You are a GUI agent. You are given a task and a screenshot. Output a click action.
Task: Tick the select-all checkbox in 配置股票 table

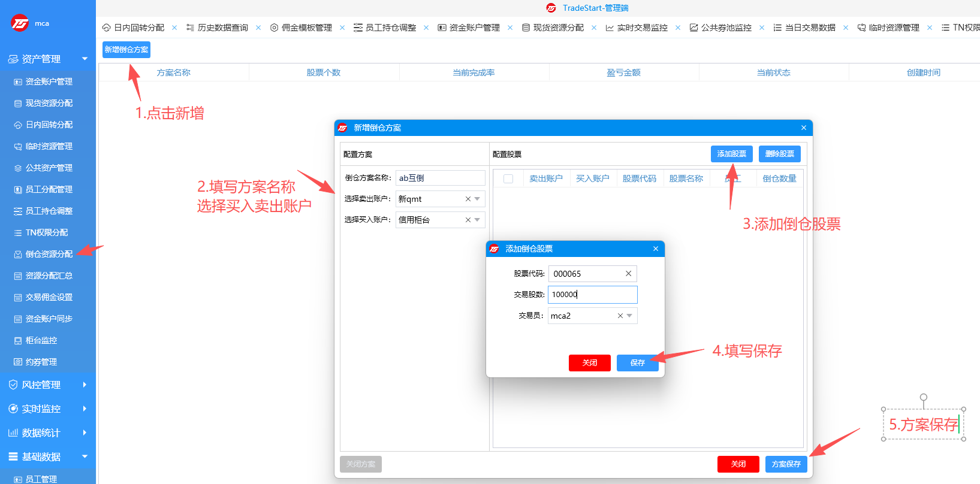(x=508, y=179)
